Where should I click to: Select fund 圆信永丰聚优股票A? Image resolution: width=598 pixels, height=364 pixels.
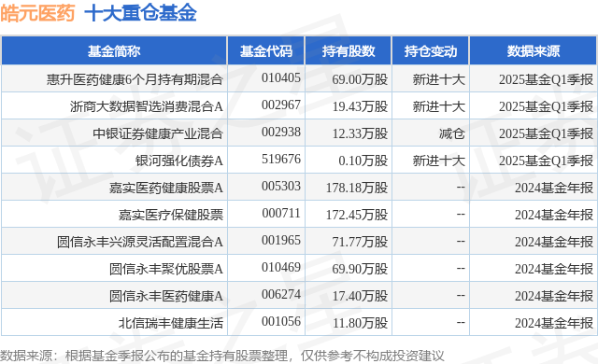coord(166,269)
